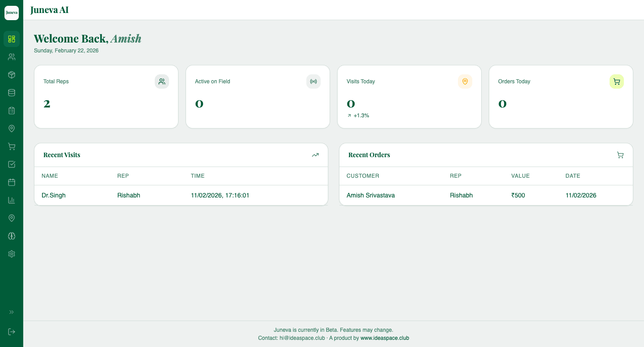Screen dimensions: 644x347
Task: Click REP header in Recent Visits
Action: point(123,176)
